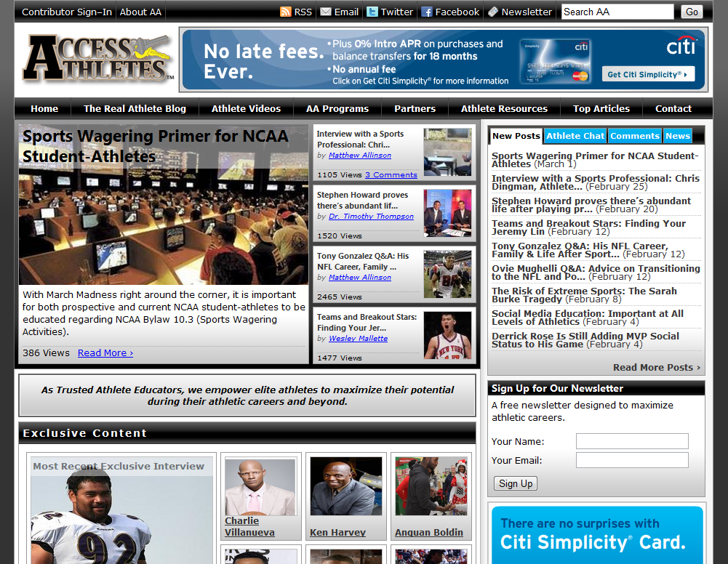Click the Citi Simplicity Card sidebar ad

tap(597, 535)
